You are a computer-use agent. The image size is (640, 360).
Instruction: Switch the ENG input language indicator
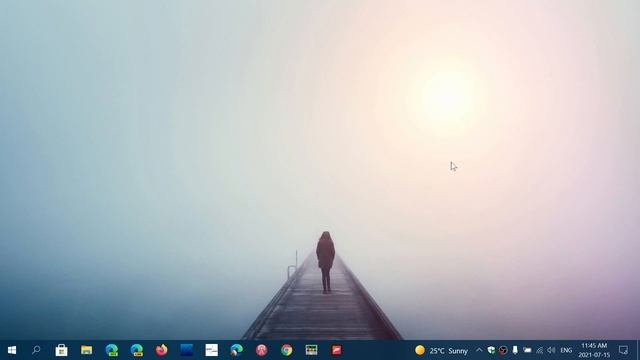(x=566, y=350)
